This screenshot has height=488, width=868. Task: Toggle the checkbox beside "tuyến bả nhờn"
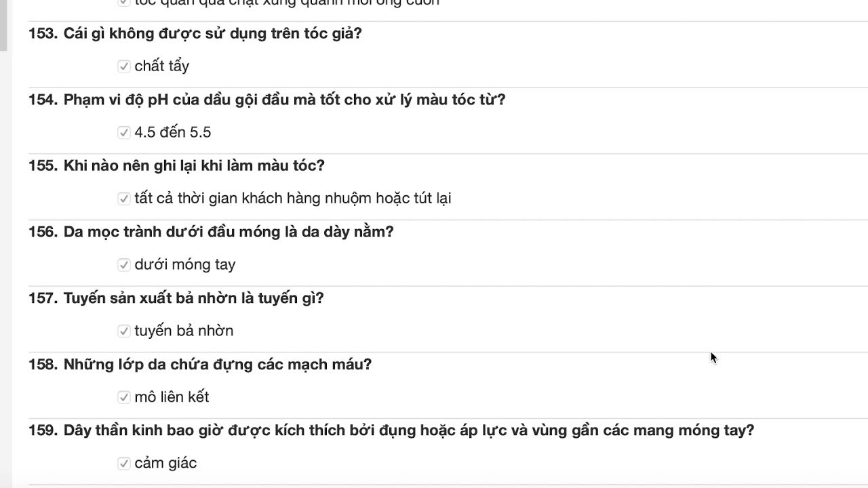pyautogui.click(x=123, y=331)
